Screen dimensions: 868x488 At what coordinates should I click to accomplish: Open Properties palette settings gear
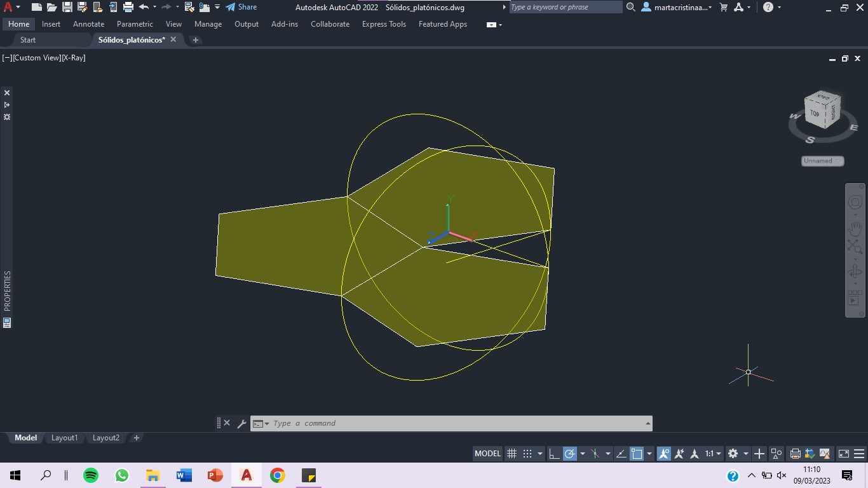[x=7, y=117]
